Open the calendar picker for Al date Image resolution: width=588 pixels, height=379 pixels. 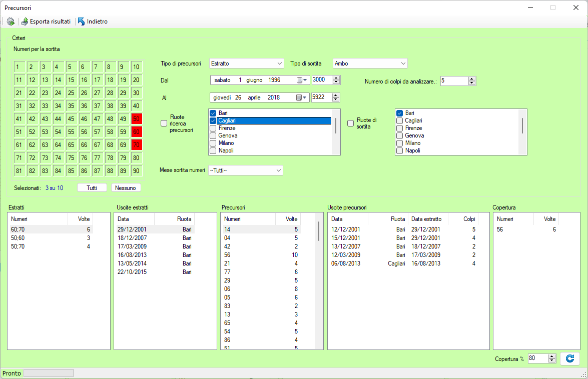coord(301,97)
